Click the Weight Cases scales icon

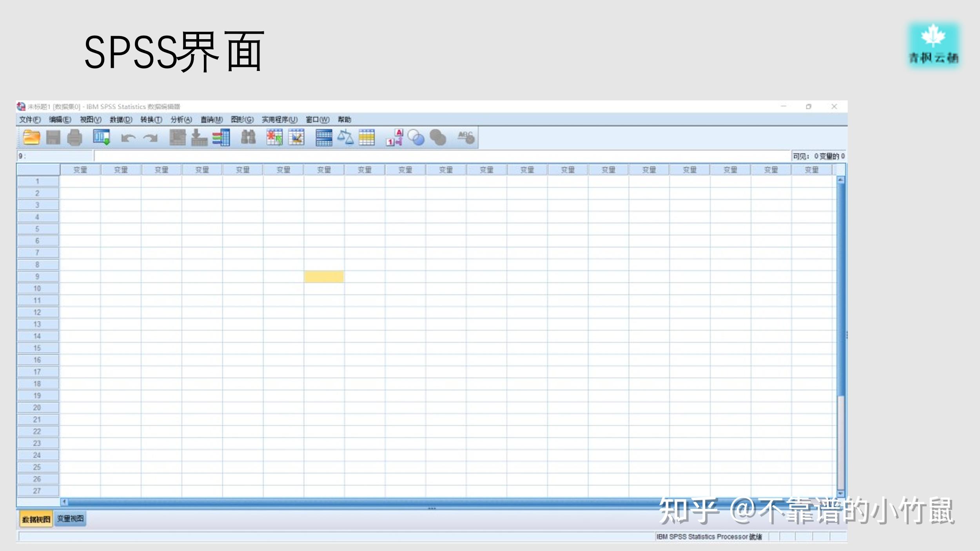coord(346,138)
